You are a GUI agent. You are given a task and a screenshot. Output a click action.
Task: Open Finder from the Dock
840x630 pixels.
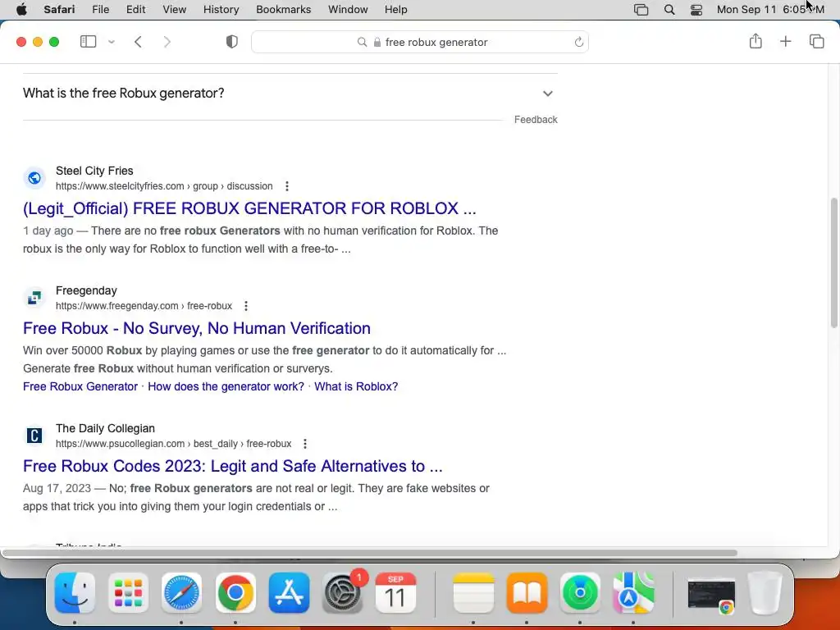[75, 593]
